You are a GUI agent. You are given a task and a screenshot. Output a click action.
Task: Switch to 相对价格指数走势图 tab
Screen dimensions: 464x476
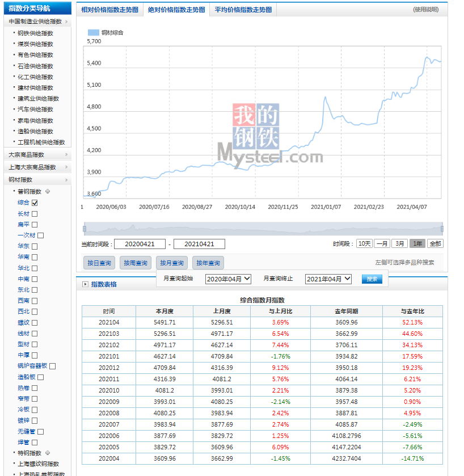pyautogui.click(x=109, y=10)
